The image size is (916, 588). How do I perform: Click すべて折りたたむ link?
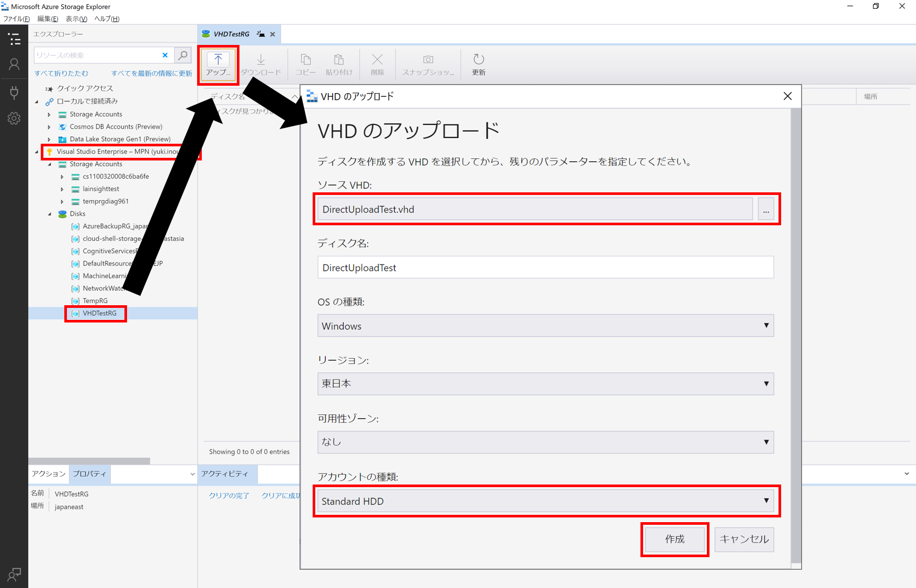coord(61,73)
